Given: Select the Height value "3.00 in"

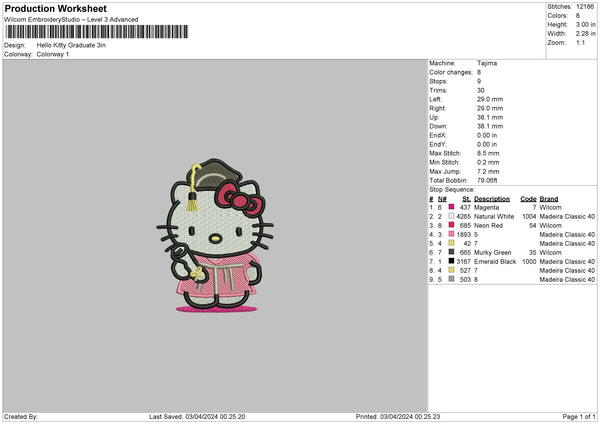Looking at the screenshot, I should click(585, 24).
